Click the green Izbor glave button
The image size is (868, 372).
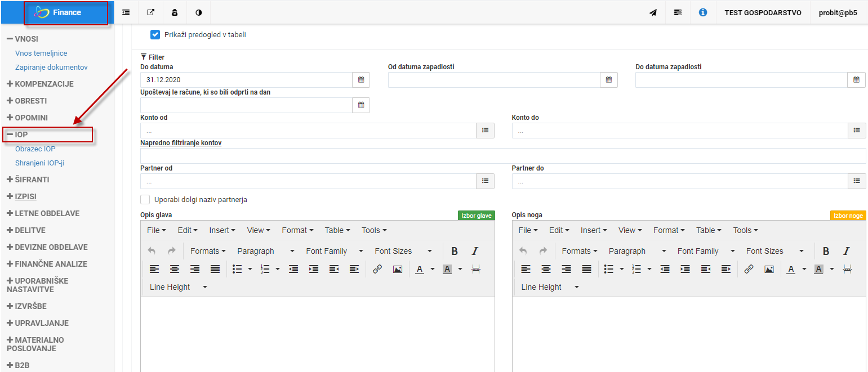pyautogui.click(x=476, y=216)
